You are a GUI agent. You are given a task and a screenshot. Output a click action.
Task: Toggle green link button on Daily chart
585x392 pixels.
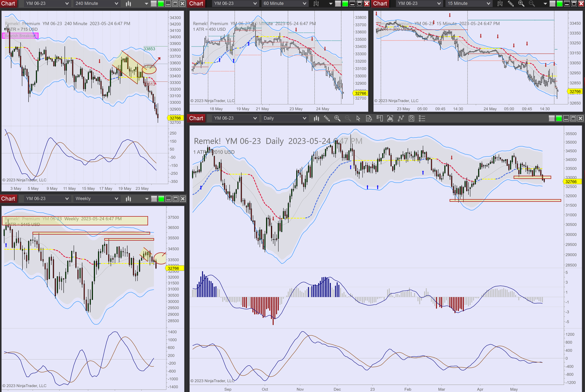[x=559, y=118]
